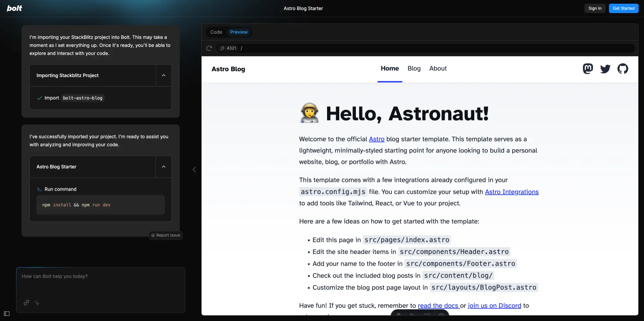
Task: Follow the Astro Integrations link
Action: click(512, 192)
